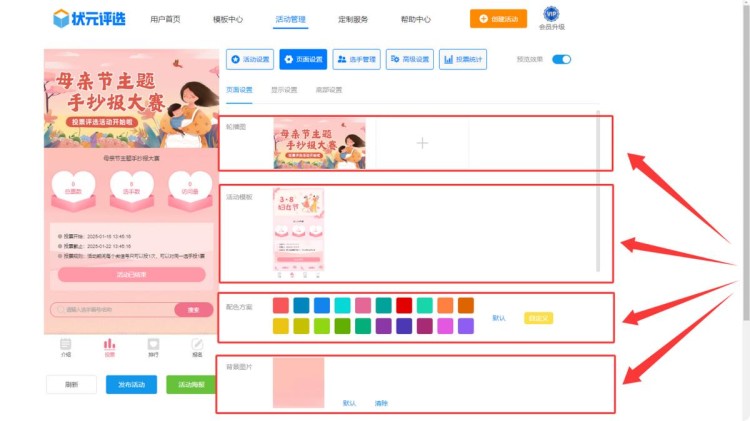This screenshot has height=421, width=750.
Task: Switch to the 底部设置 tab
Action: (x=329, y=90)
